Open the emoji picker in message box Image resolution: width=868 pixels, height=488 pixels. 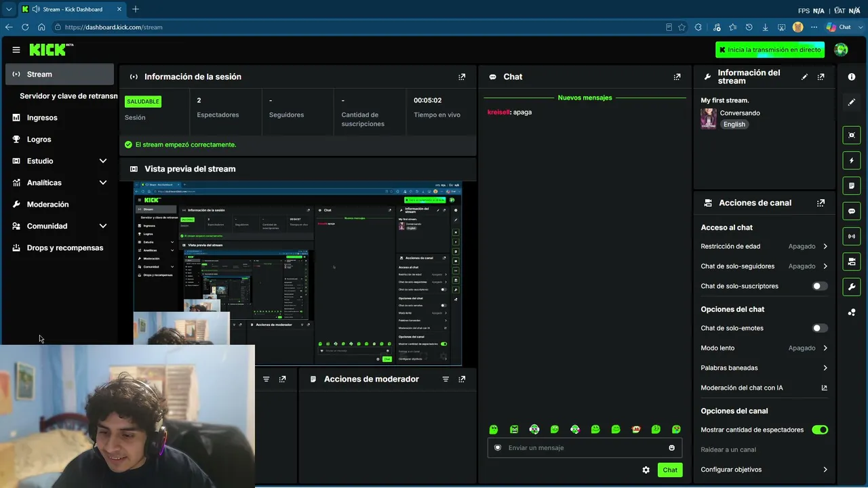coord(672,447)
